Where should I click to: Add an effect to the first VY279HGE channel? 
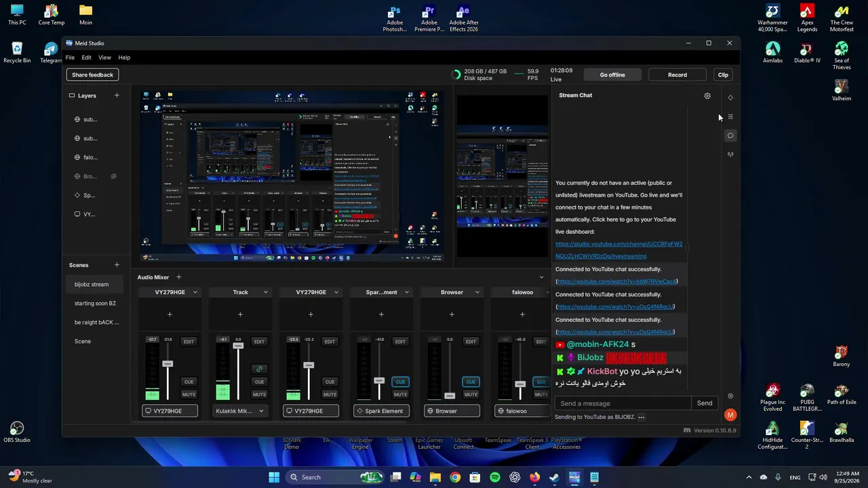point(170,314)
